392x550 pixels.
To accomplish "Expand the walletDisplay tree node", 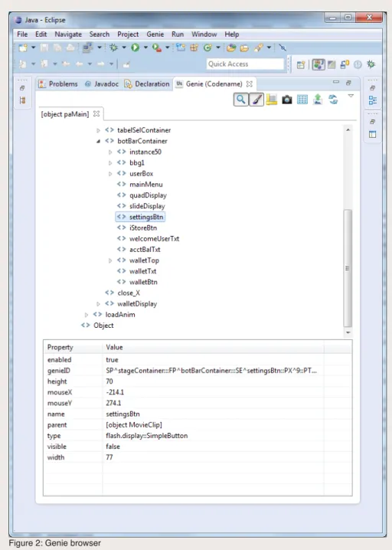I will [x=98, y=304].
